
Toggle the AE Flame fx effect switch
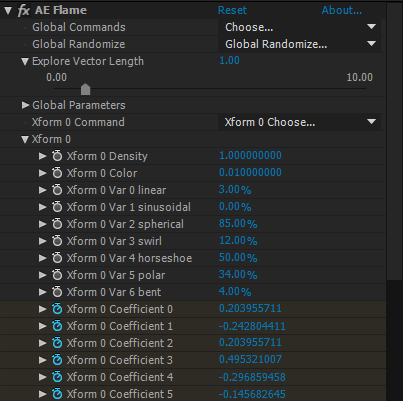coord(23,10)
